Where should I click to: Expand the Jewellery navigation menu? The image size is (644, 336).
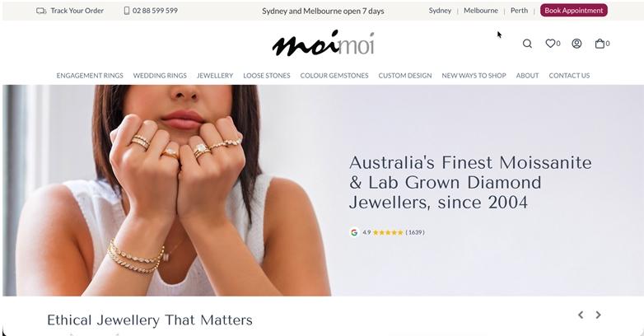(215, 76)
